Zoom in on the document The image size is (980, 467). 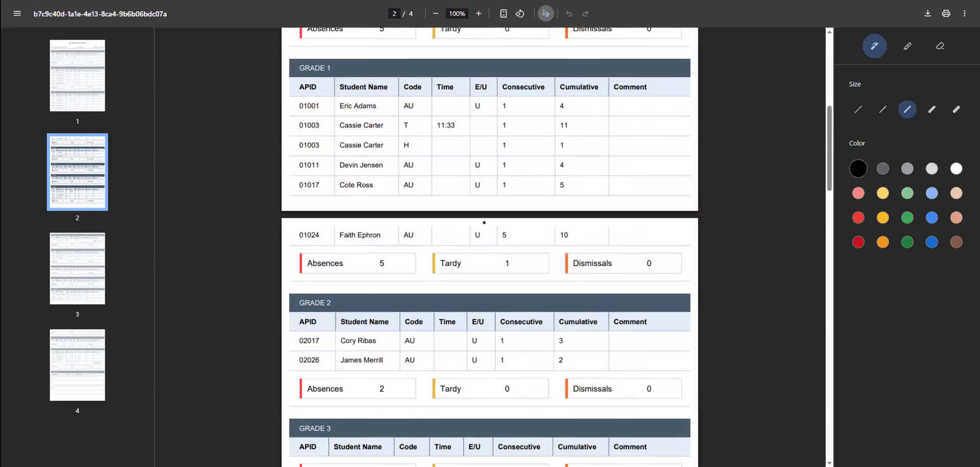478,14
